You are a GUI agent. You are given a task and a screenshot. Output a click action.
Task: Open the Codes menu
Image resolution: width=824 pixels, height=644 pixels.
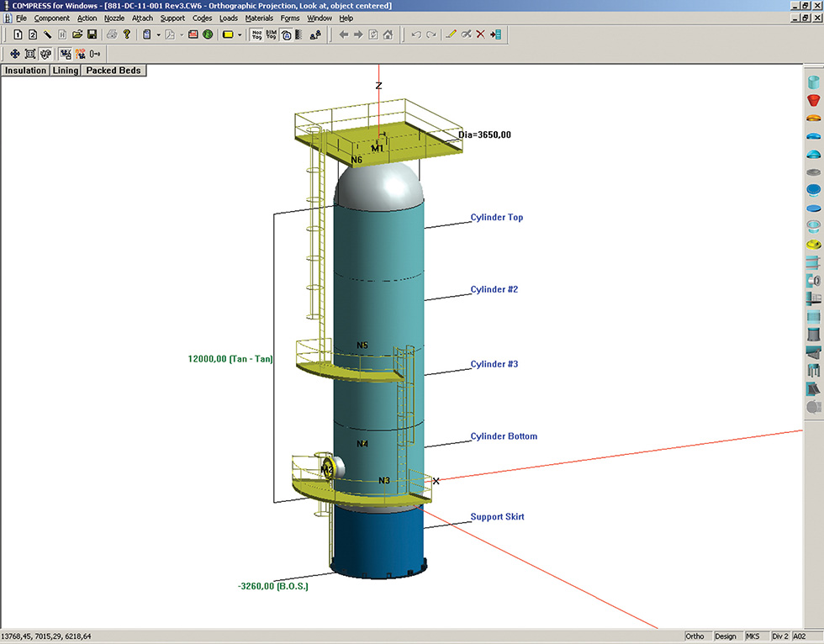pyautogui.click(x=202, y=18)
